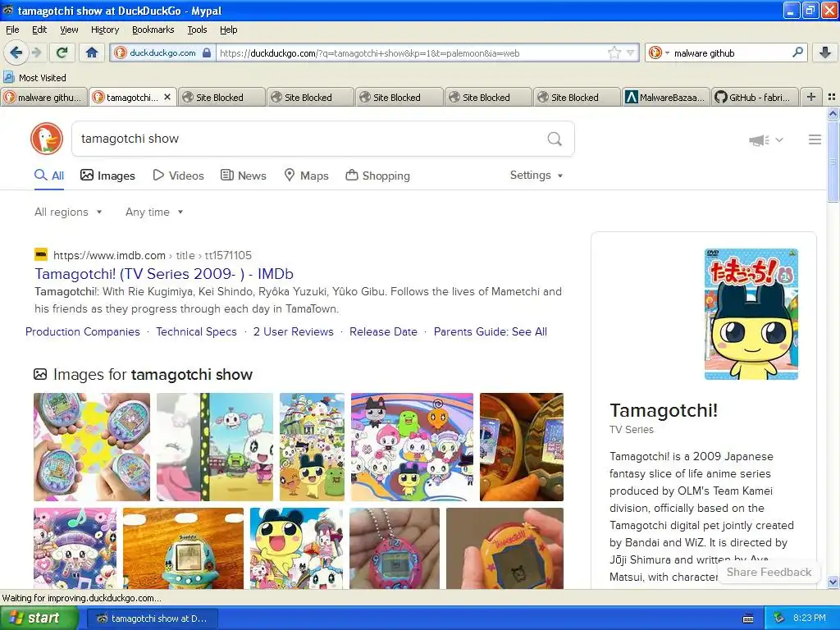Screen dimensions: 840x630
Task: Click the duckduckgo.com site identity label
Action: click(x=162, y=52)
